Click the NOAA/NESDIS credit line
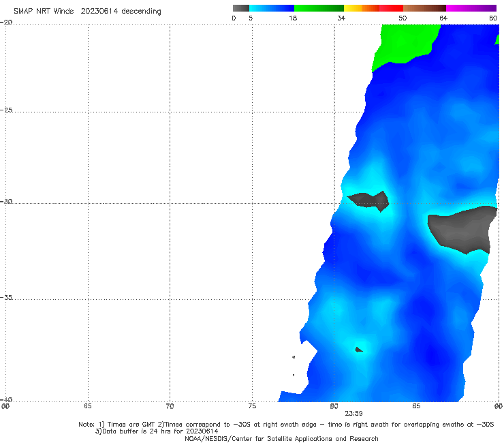 click(x=281, y=438)
